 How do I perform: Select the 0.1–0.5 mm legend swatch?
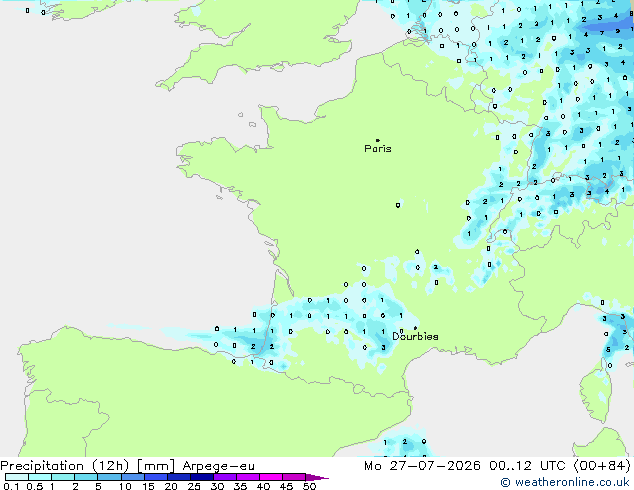(x=17, y=477)
